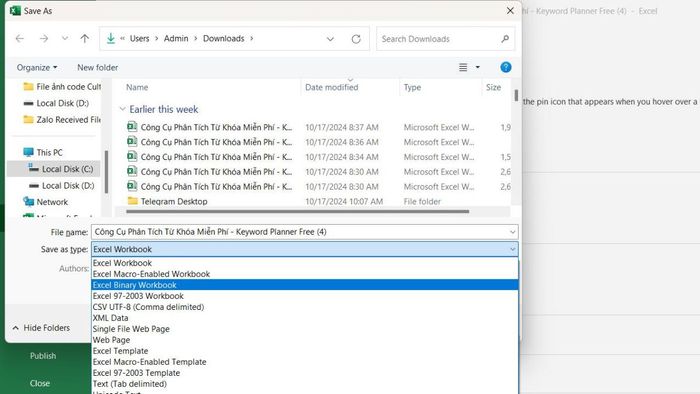Click the vertical scrollbar of file list

tap(516, 95)
